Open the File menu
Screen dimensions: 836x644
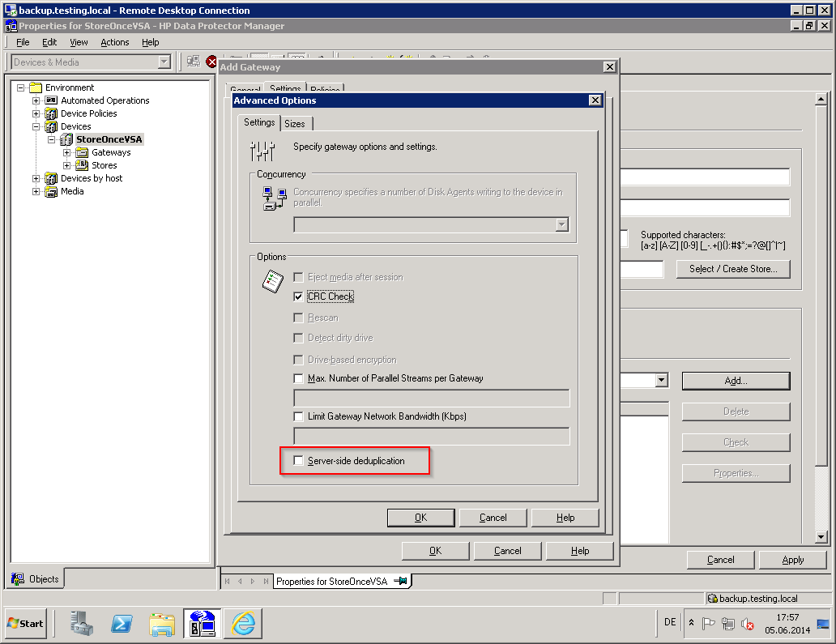point(23,42)
